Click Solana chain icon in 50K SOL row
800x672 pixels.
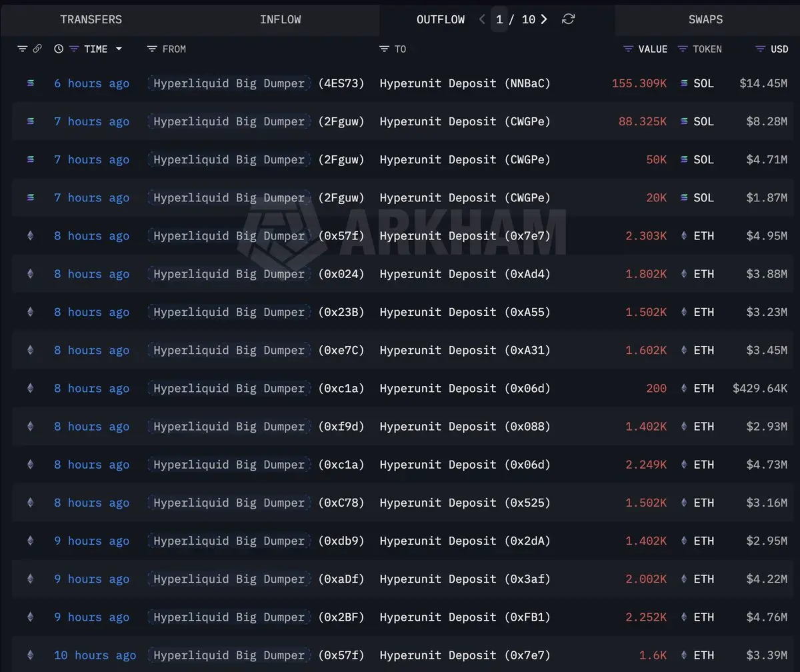click(30, 159)
